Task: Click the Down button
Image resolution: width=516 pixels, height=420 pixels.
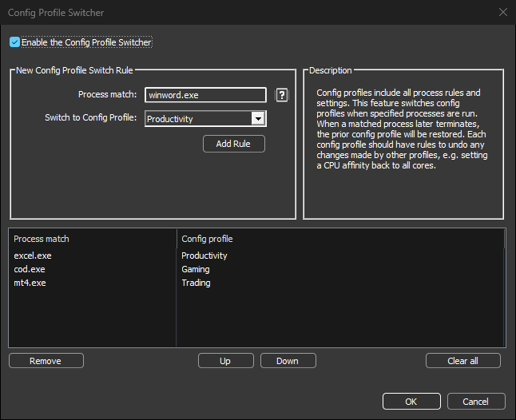Action: [x=288, y=361]
